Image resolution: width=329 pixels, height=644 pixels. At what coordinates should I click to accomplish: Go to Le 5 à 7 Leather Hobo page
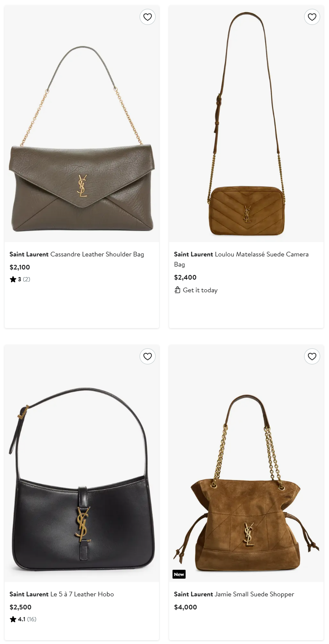pos(62,594)
